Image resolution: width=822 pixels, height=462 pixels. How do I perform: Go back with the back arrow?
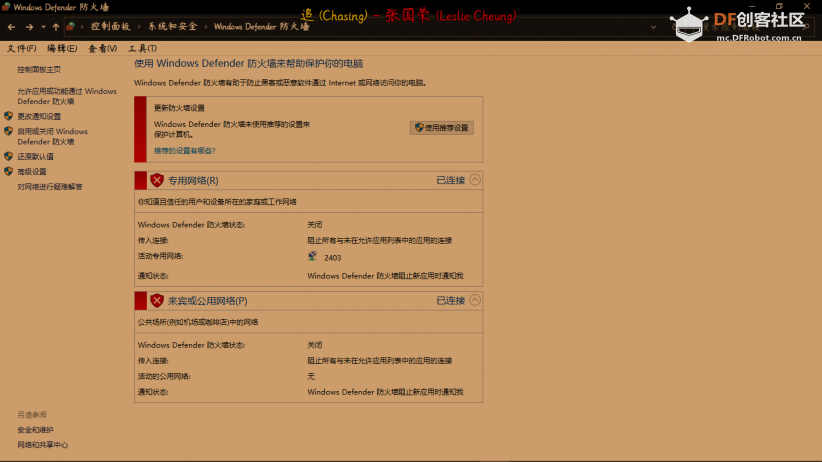tap(12, 27)
